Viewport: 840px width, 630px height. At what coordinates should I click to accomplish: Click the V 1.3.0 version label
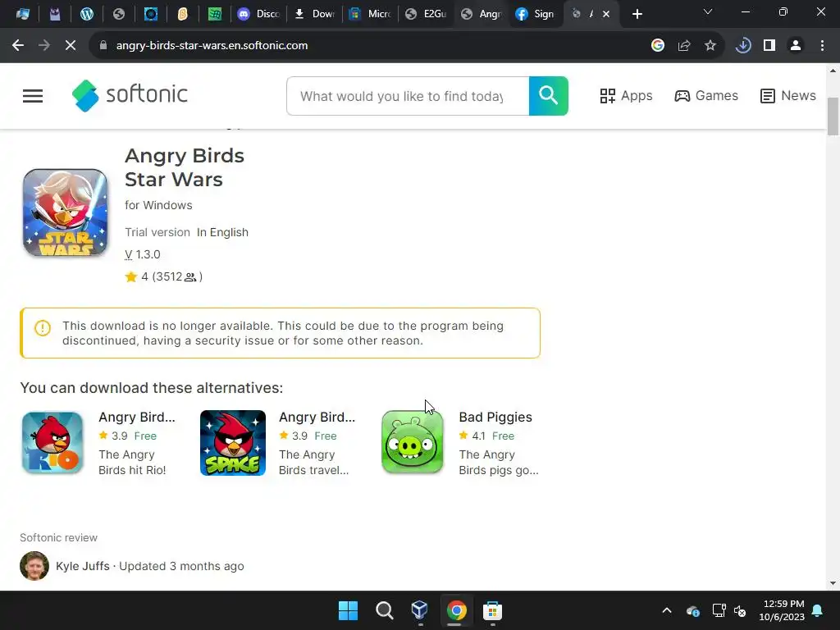(x=143, y=254)
